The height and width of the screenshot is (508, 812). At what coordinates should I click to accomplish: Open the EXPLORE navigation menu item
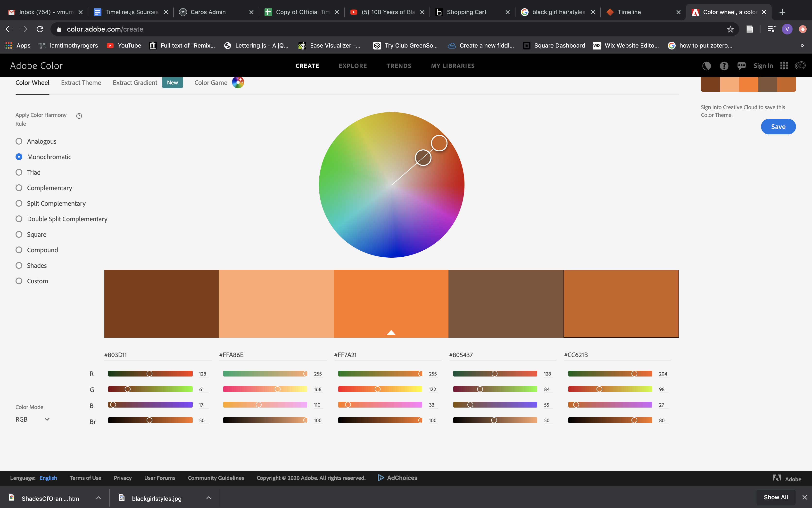[x=353, y=66]
